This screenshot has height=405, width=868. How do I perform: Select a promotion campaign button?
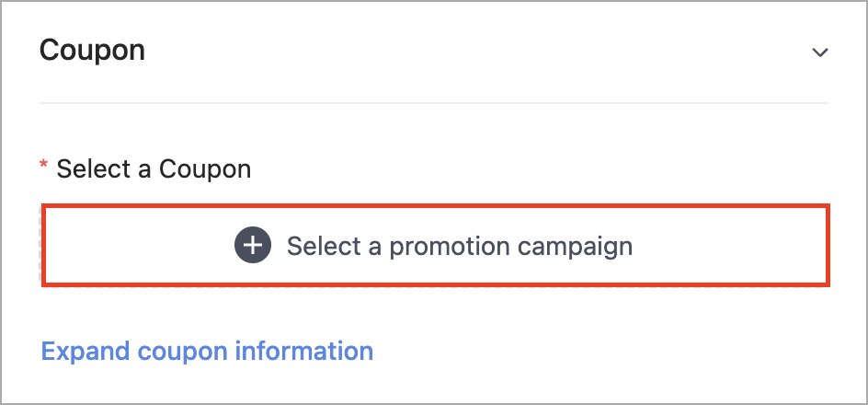coord(436,245)
